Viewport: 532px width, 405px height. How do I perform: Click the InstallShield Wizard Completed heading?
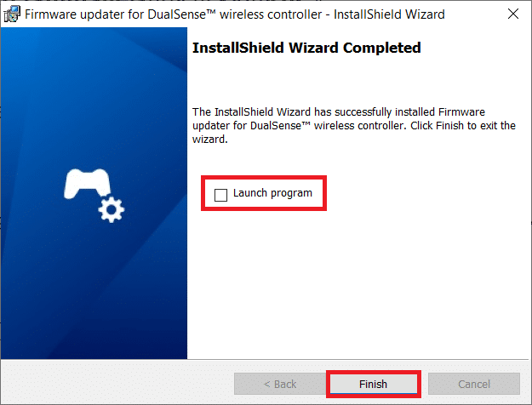pos(306,48)
